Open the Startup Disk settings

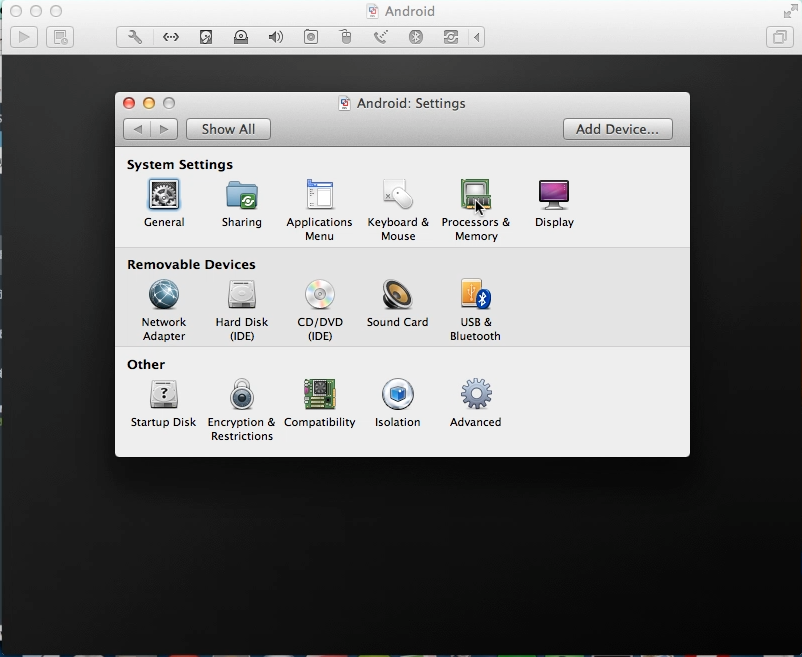[163, 403]
